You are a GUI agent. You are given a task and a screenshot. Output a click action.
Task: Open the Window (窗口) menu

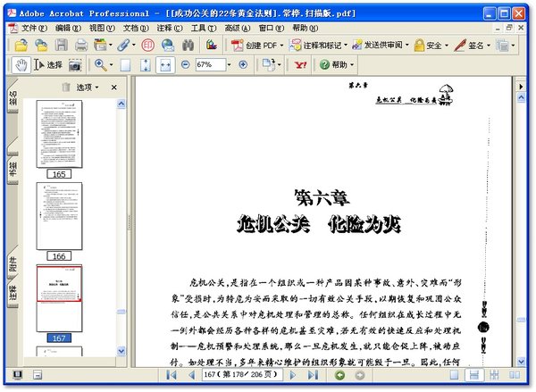pos(271,28)
